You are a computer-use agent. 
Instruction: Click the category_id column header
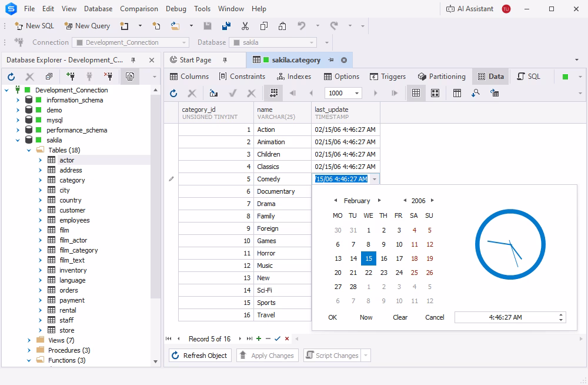point(216,112)
